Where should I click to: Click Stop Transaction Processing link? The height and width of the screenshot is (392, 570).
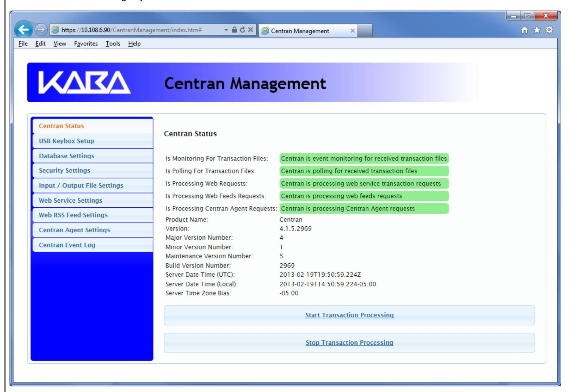(x=349, y=343)
